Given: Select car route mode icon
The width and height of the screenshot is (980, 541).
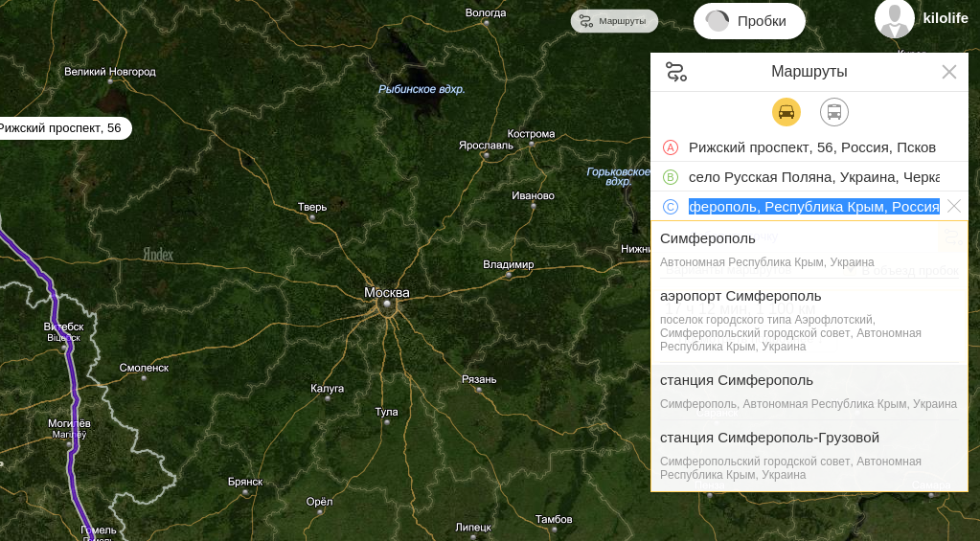Looking at the screenshot, I should point(786,112).
